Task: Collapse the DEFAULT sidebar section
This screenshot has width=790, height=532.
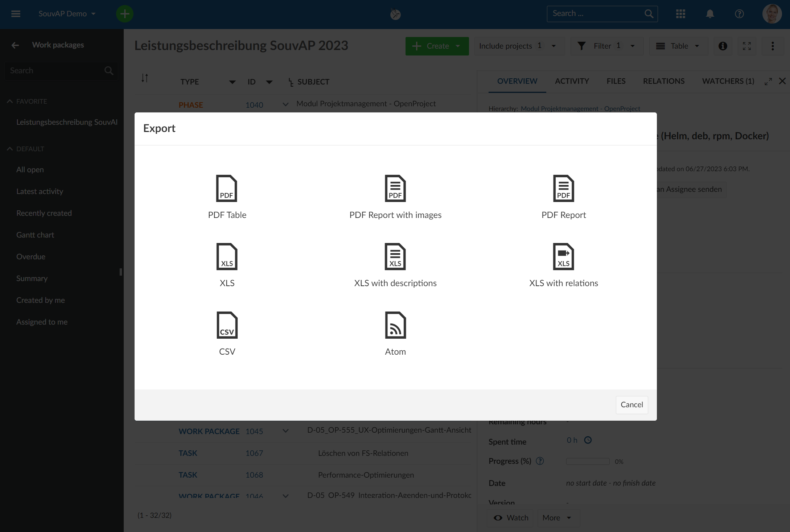Action: click(x=10, y=149)
